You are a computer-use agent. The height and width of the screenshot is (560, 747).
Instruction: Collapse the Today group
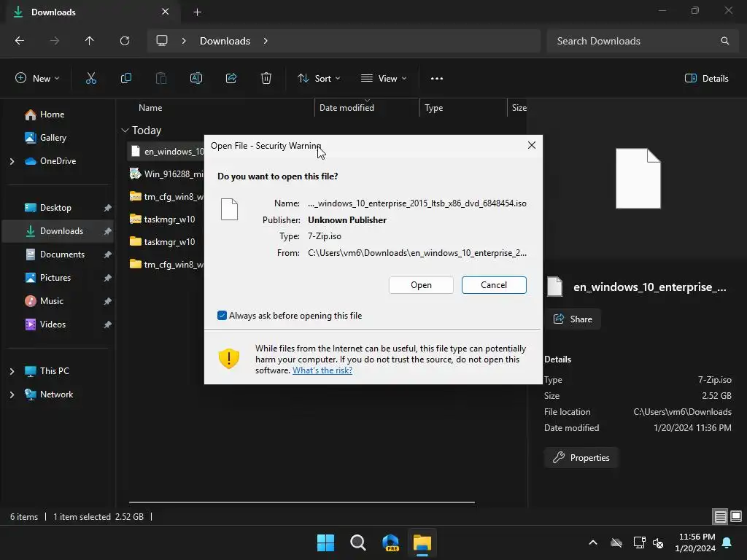pos(125,131)
